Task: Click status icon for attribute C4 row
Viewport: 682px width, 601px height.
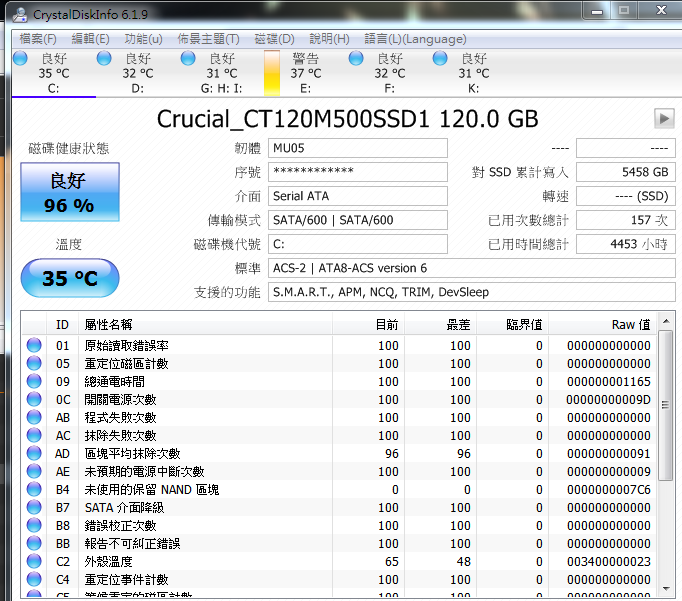Action: pos(34,579)
